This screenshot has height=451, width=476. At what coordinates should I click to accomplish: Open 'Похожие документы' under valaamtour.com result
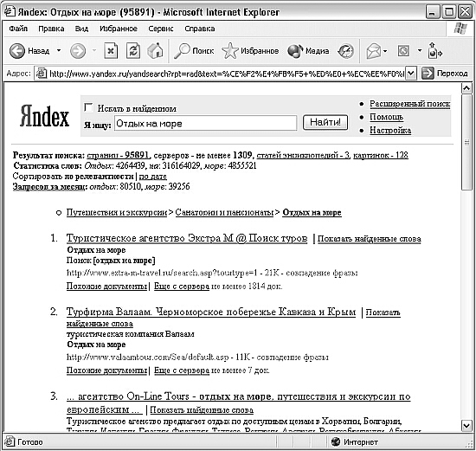[106, 370]
